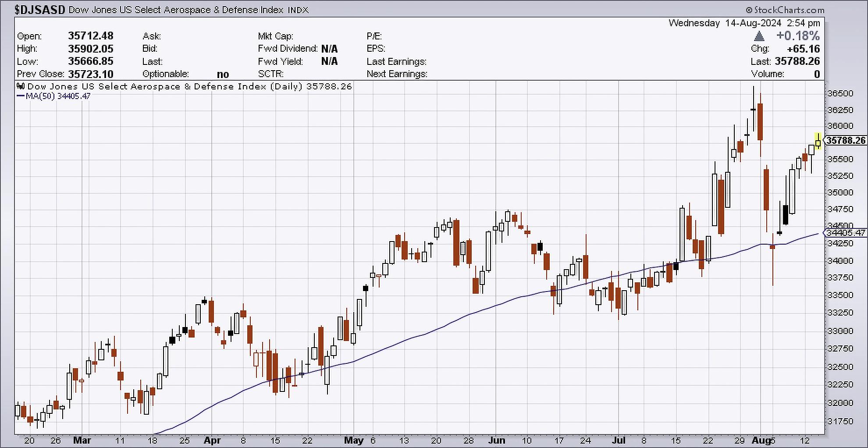This screenshot has width=868, height=448.
Task: Click the Last Earnings label
Action: (397, 61)
